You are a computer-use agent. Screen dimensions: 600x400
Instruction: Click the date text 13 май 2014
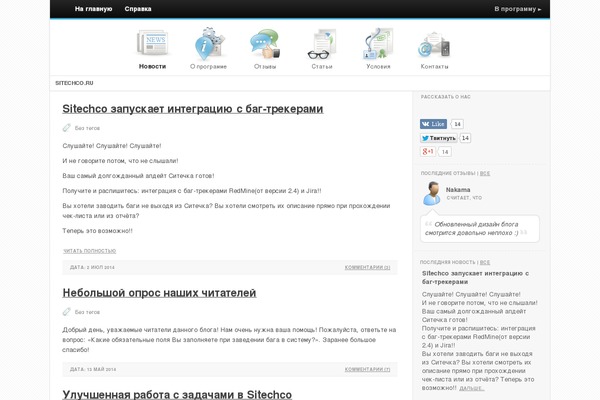pyautogui.click(x=93, y=370)
